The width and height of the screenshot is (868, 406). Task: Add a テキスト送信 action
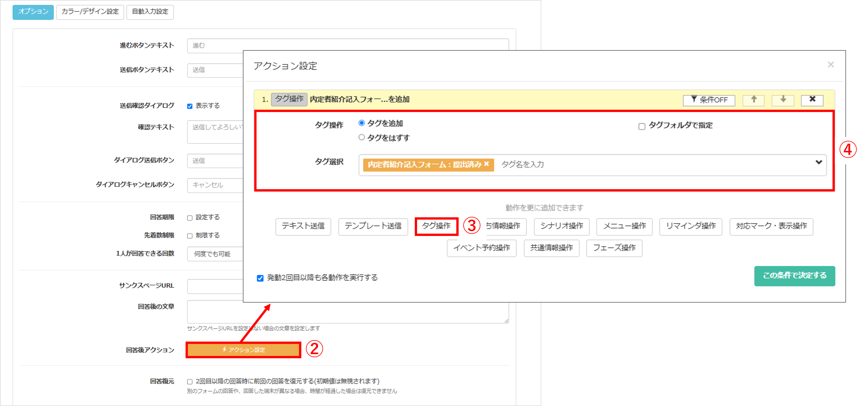[303, 226]
